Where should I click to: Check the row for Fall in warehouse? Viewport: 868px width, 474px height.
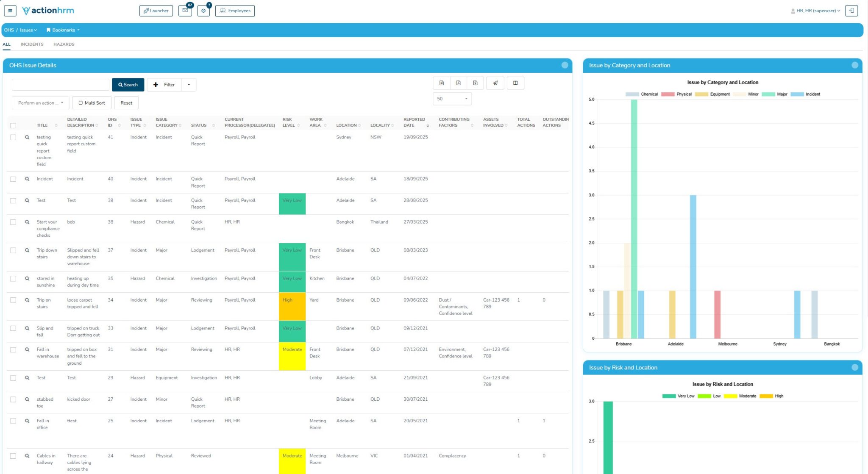13,349
